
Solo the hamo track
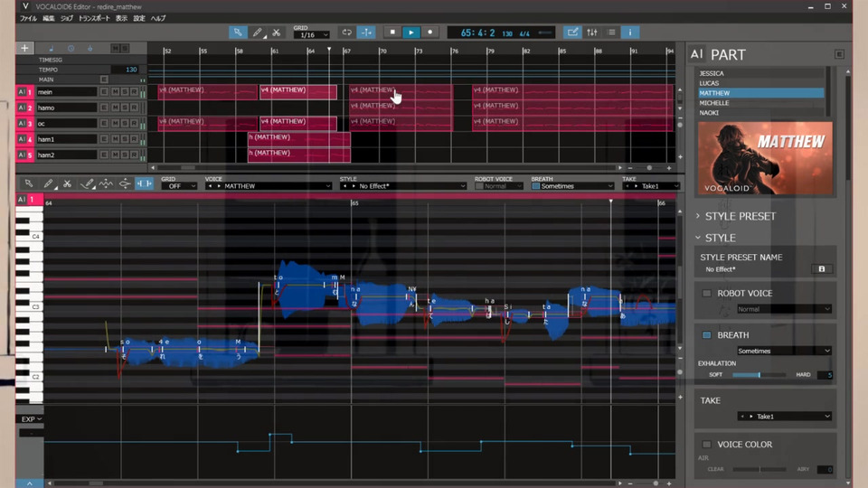click(125, 108)
